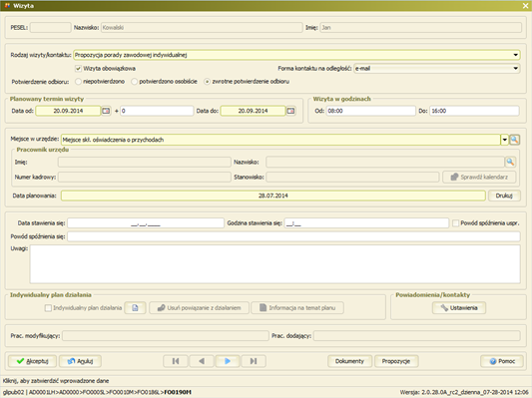Click the Wersja text in status bar
The width and height of the screenshot is (532, 398).
[464, 392]
